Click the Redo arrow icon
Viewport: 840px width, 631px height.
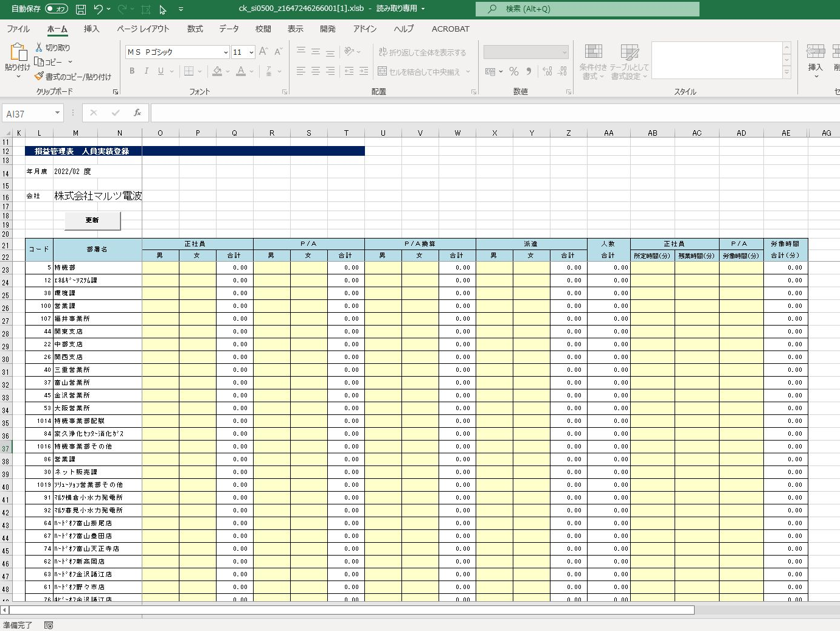click(122, 9)
